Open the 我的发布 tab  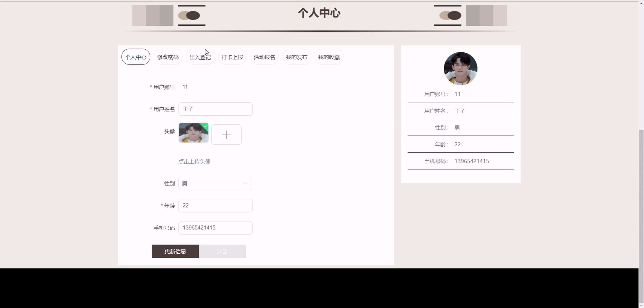296,57
